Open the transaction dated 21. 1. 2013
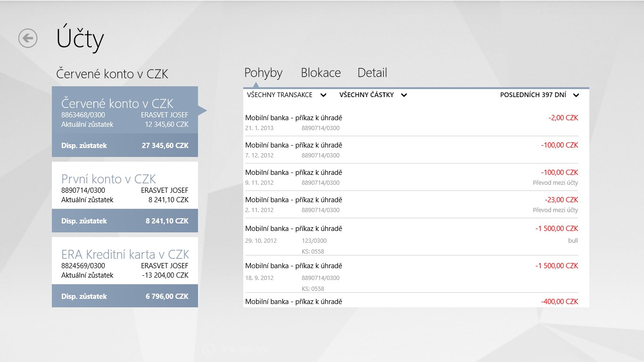644x362 pixels. pos(411,123)
